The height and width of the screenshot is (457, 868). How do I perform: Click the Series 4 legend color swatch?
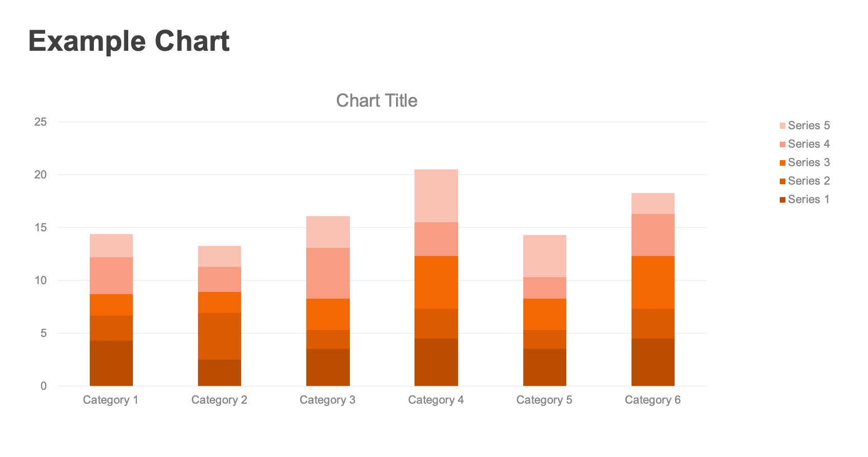click(x=782, y=144)
